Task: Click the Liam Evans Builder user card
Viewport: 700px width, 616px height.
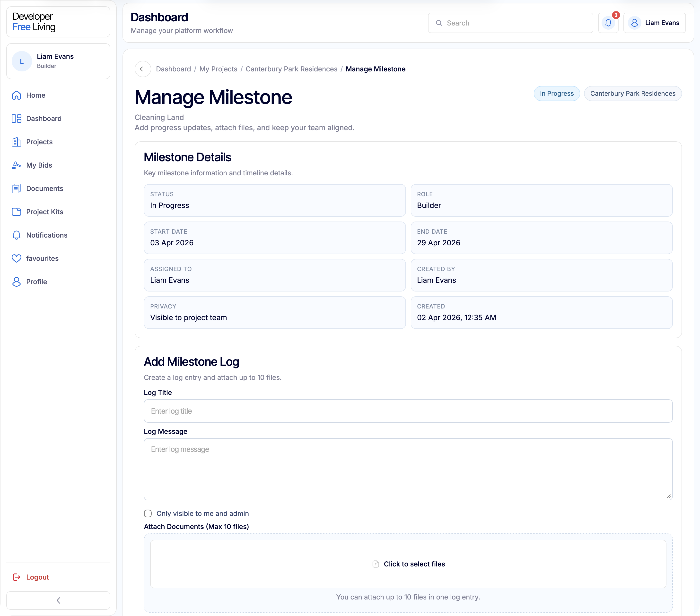Action: 58,61
